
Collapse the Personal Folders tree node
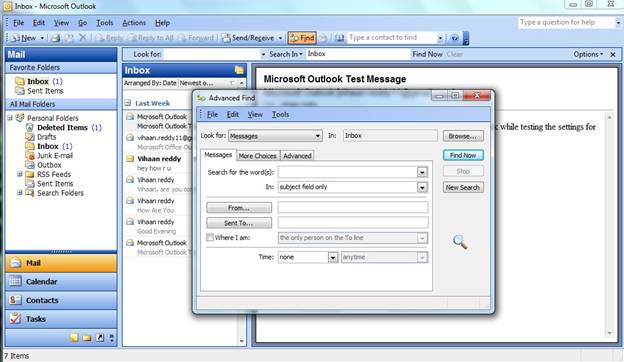pos(10,118)
